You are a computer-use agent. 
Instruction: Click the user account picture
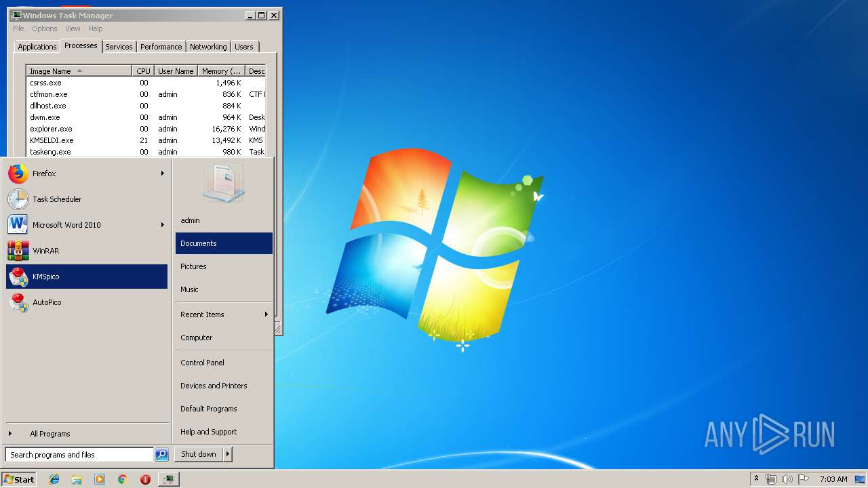223,183
